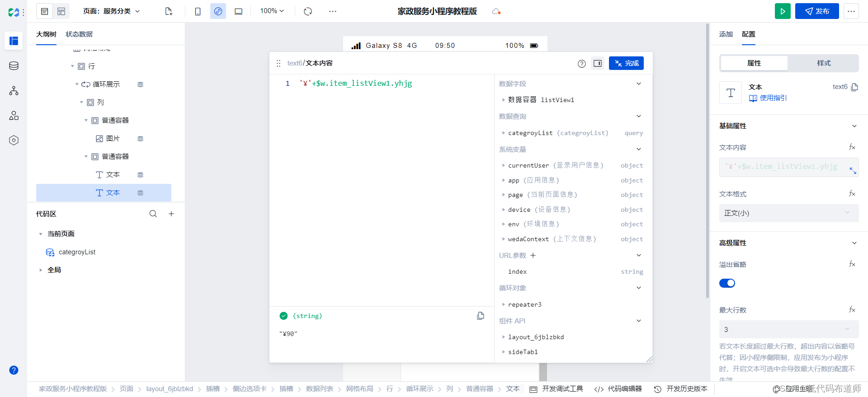Add a new item in code area

coord(171,214)
